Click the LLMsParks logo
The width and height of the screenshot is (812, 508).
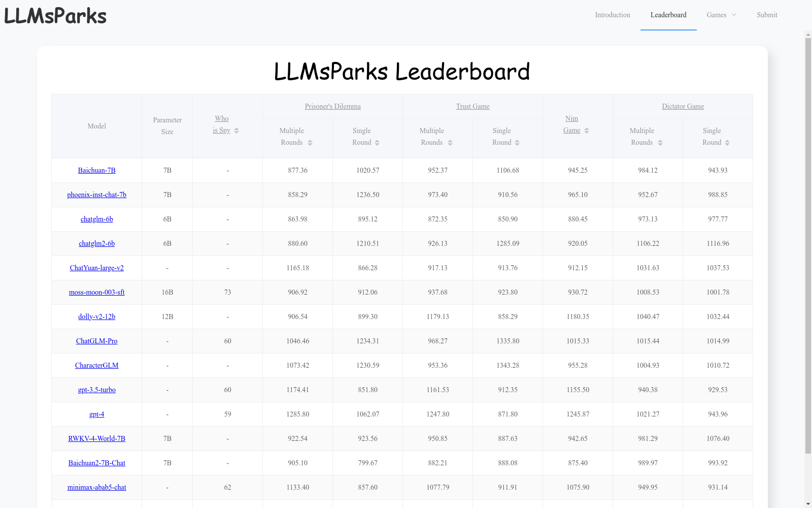pos(55,16)
